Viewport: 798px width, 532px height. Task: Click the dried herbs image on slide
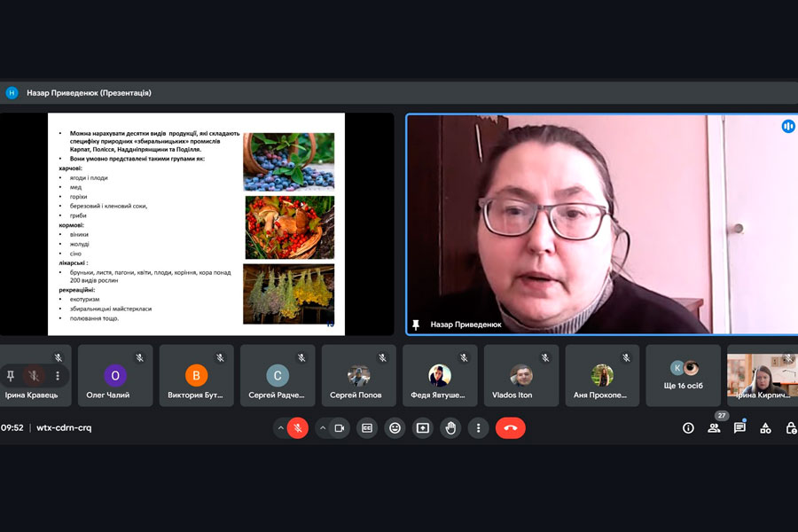click(x=289, y=294)
